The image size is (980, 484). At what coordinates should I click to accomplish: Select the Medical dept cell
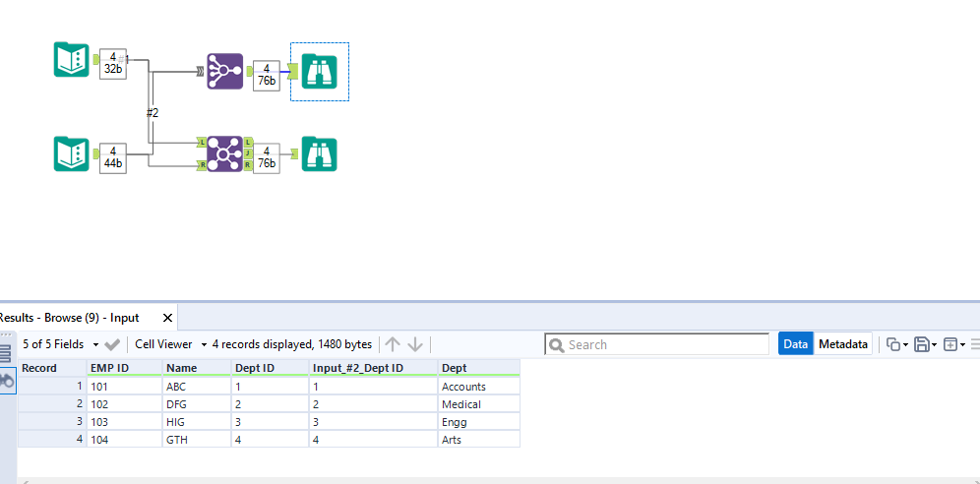pyautogui.click(x=479, y=404)
